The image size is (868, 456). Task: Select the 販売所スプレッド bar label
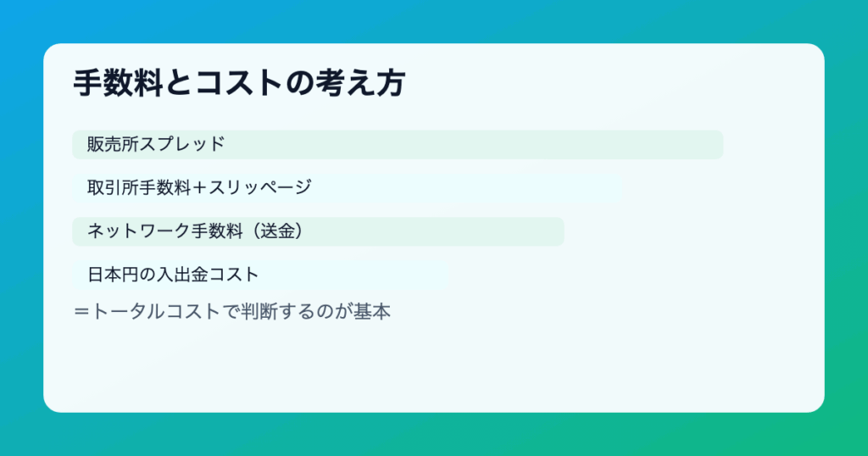pyautogui.click(x=156, y=144)
